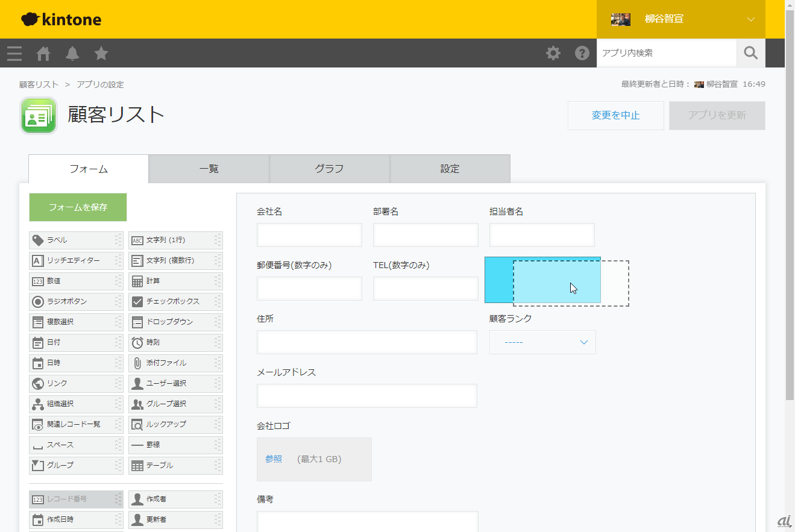Open the settings gear icon
Viewport: 795px width, 532px height.
click(553, 53)
